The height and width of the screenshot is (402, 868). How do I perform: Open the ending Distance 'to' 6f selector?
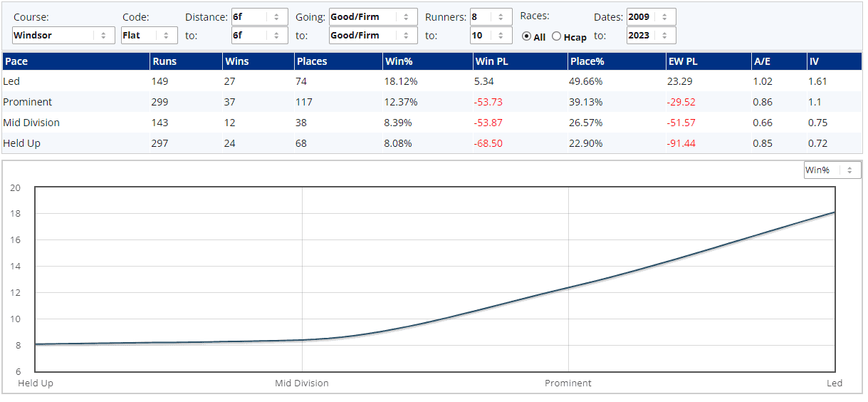point(259,35)
